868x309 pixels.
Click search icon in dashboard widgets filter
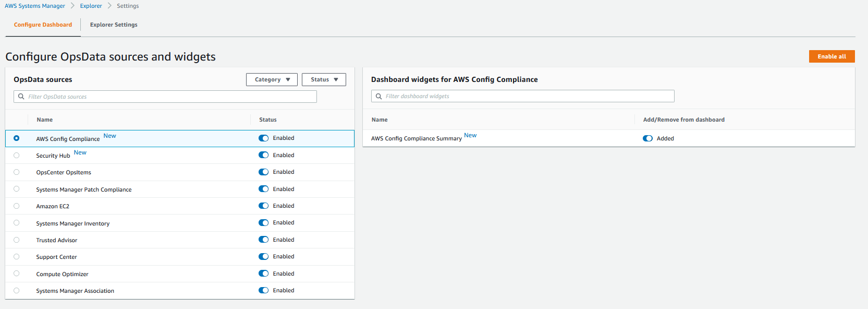point(379,96)
